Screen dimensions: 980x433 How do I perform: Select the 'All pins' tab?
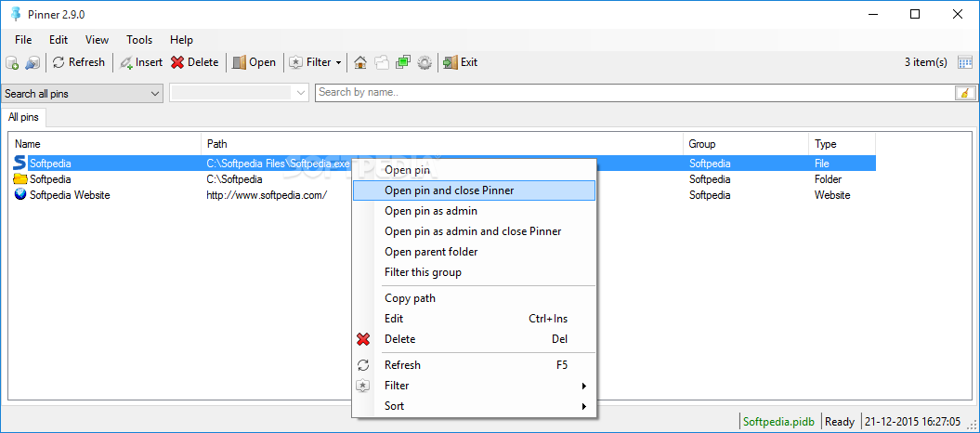23,117
